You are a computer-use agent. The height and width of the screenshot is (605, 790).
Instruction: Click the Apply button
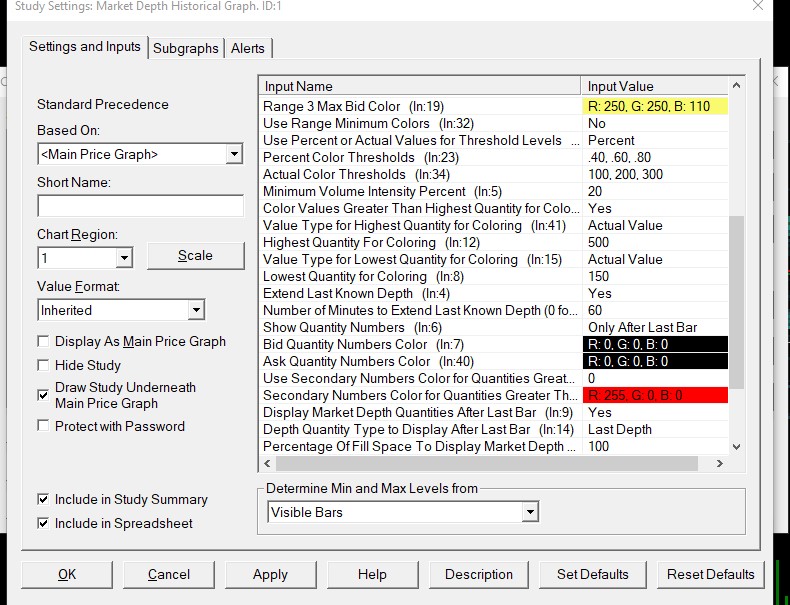point(271,575)
